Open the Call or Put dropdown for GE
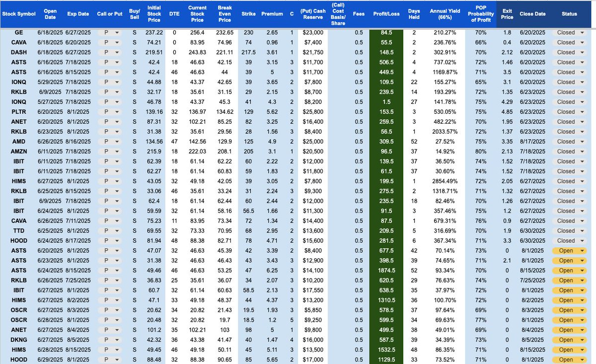The height and width of the screenshot is (364, 596). tap(109, 32)
